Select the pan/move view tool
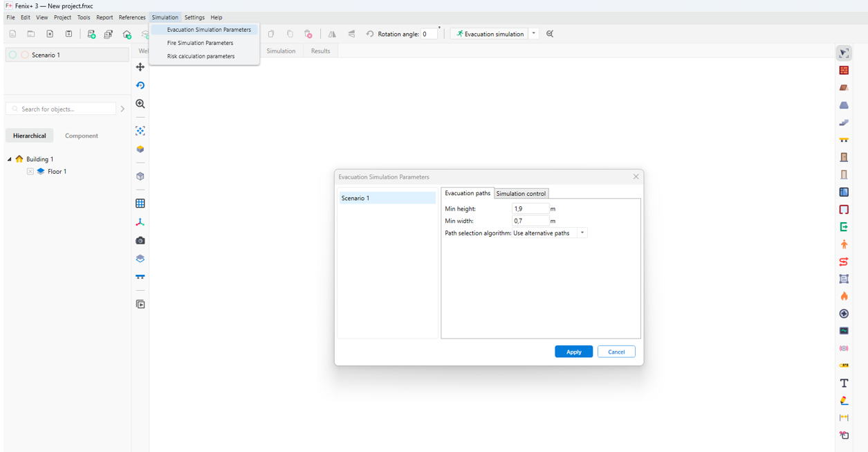The width and height of the screenshot is (868, 452). (140, 67)
